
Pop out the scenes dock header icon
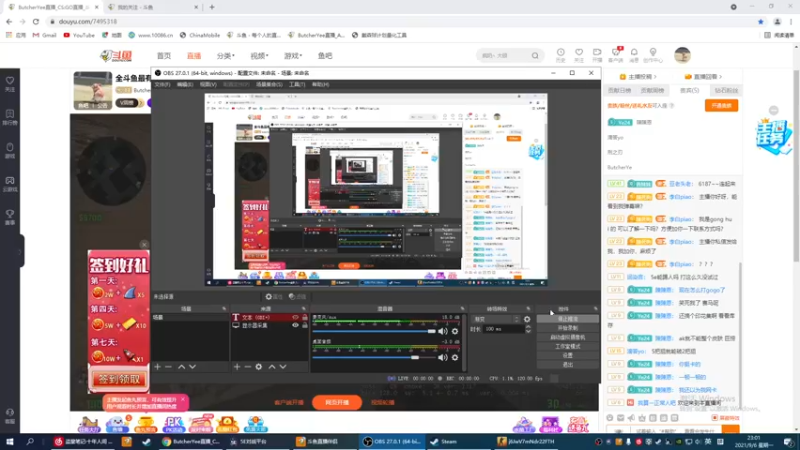pos(224,309)
